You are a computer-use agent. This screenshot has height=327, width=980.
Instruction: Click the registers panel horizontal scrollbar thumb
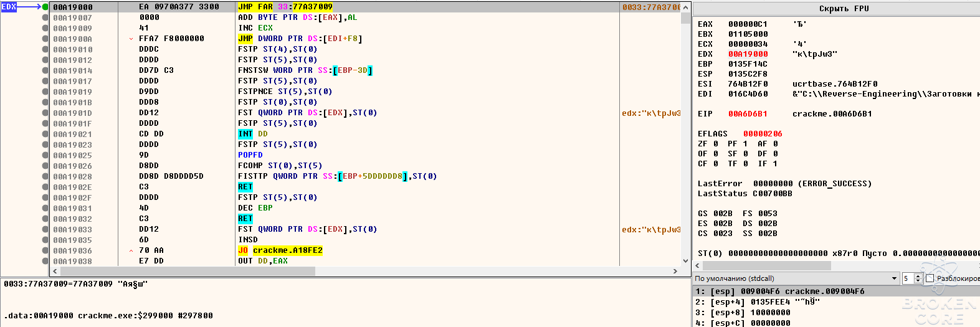pyautogui.click(x=766, y=266)
